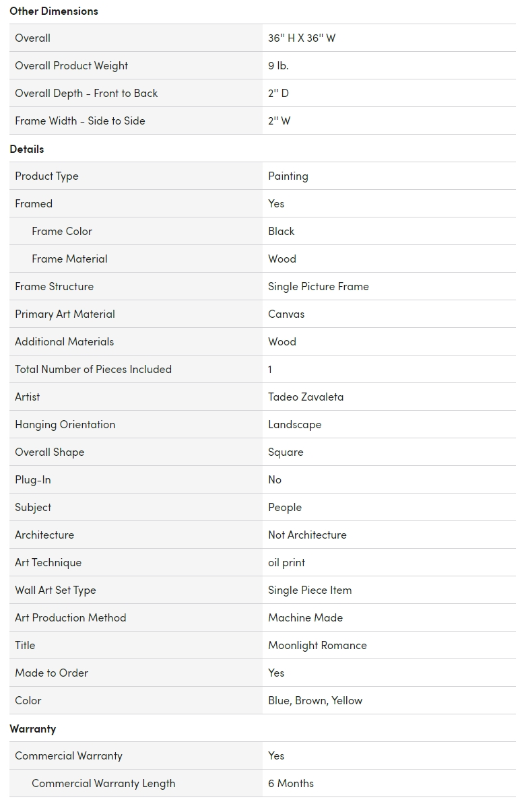
Task: Select the Hanging Orientation label
Action: tap(65, 424)
